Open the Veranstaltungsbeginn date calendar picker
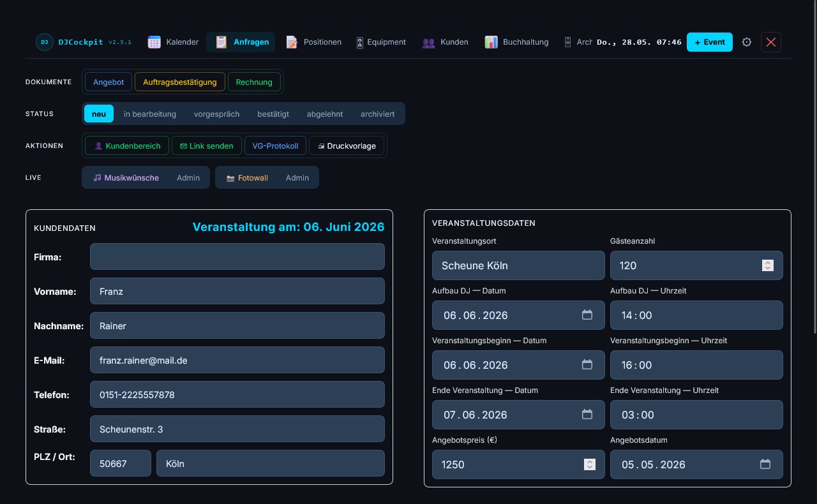The image size is (817, 504). pyautogui.click(x=587, y=364)
